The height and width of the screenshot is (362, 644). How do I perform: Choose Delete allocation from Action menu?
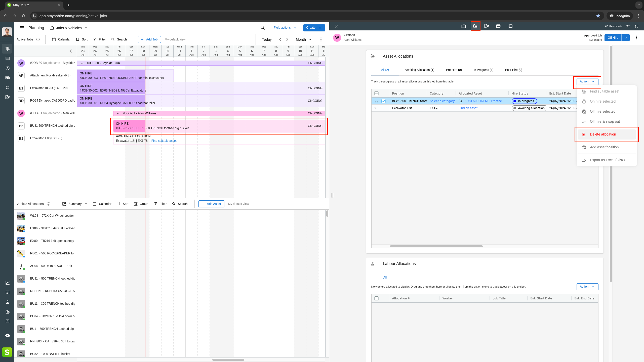click(x=603, y=134)
